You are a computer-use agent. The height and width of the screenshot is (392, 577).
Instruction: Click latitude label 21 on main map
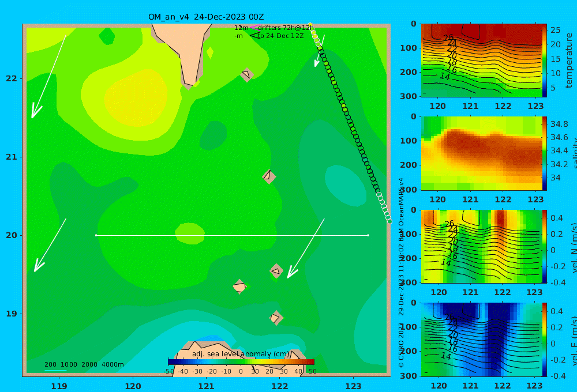point(12,157)
